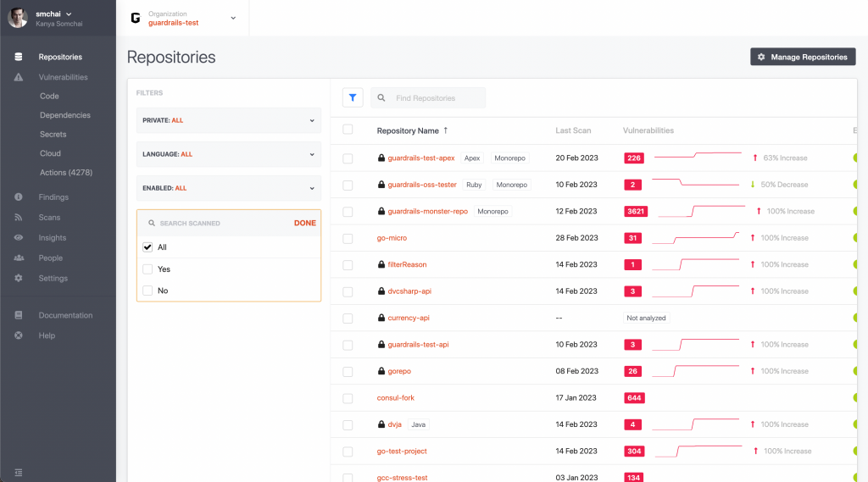Click the Manage Repositories button
Screen dimensions: 868x482
[x=803, y=57]
